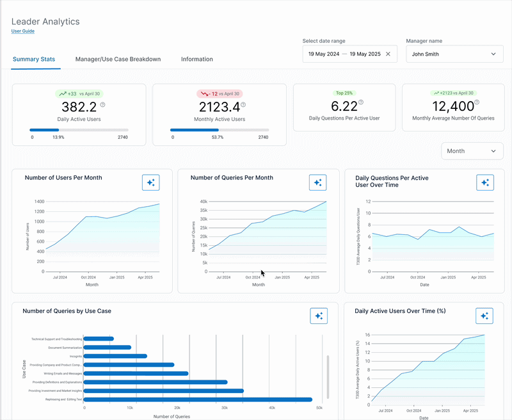Open the Month granularity dropdown
This screenshot has width=512, height=420.
472,151
